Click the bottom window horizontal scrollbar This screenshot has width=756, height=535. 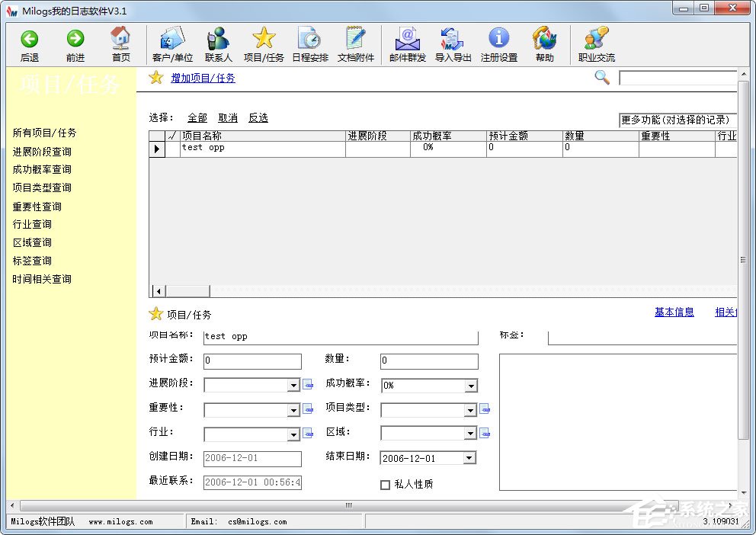coord(348,505)
